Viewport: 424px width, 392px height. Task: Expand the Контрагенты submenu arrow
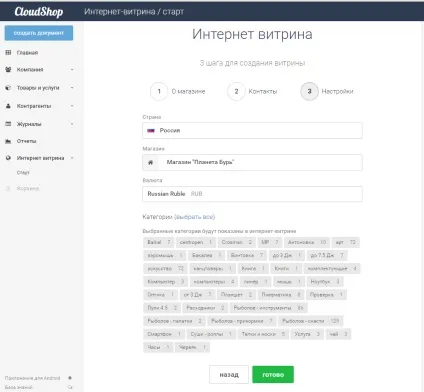[72, 106]
